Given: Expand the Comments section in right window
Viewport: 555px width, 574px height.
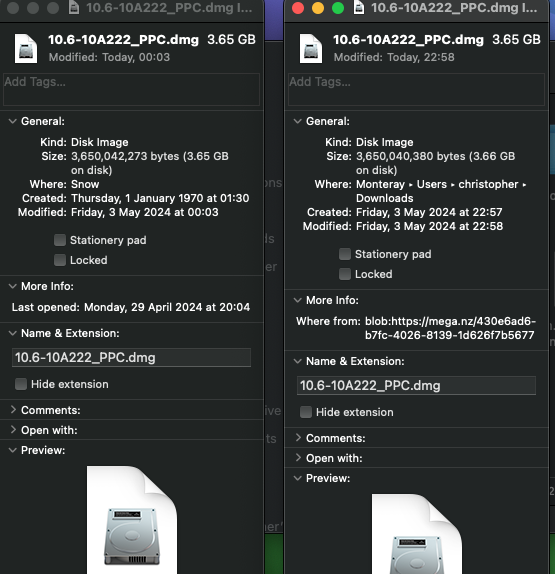Looking at the screenshot, I should 298,438.
